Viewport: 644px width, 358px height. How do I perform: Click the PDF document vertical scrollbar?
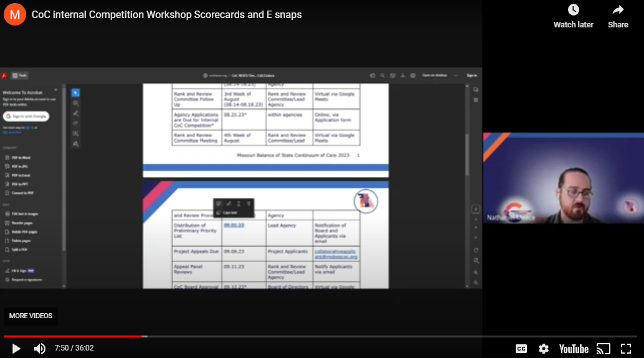467,154
